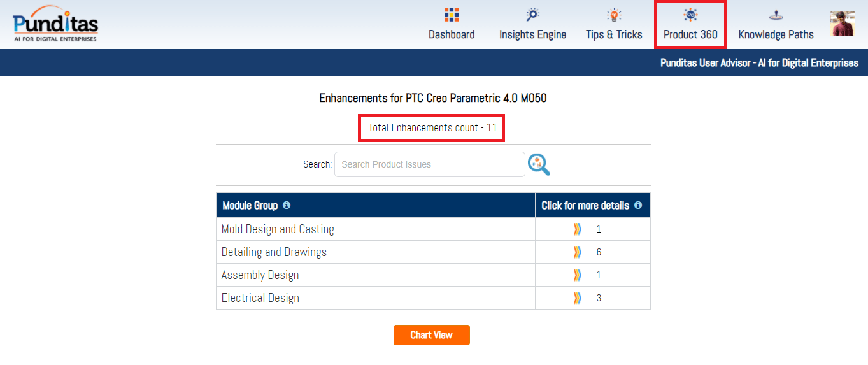Click the Insights Engine icon
Screen dimensions: 868x365
pyautogui.click(x=532, y=15)
